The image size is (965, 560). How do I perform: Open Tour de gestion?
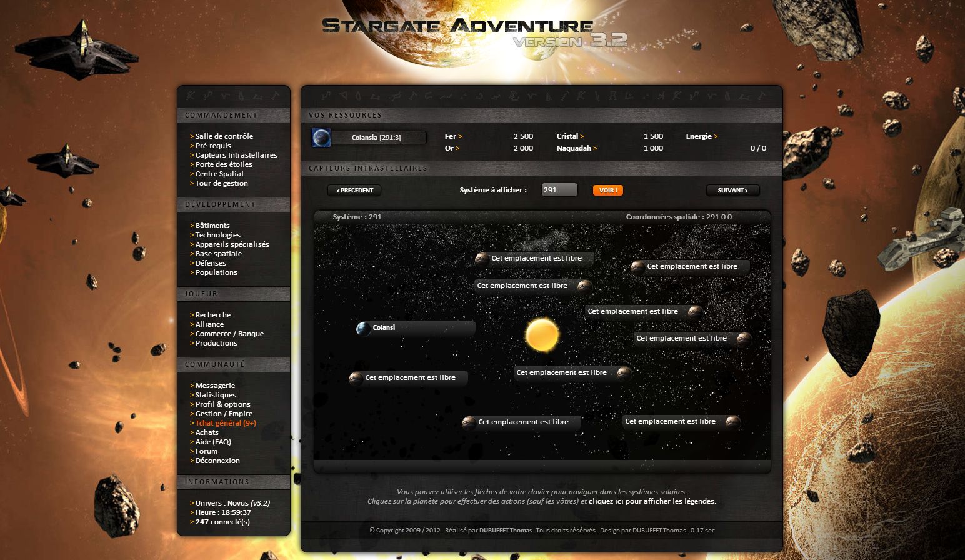pos(221,183)
